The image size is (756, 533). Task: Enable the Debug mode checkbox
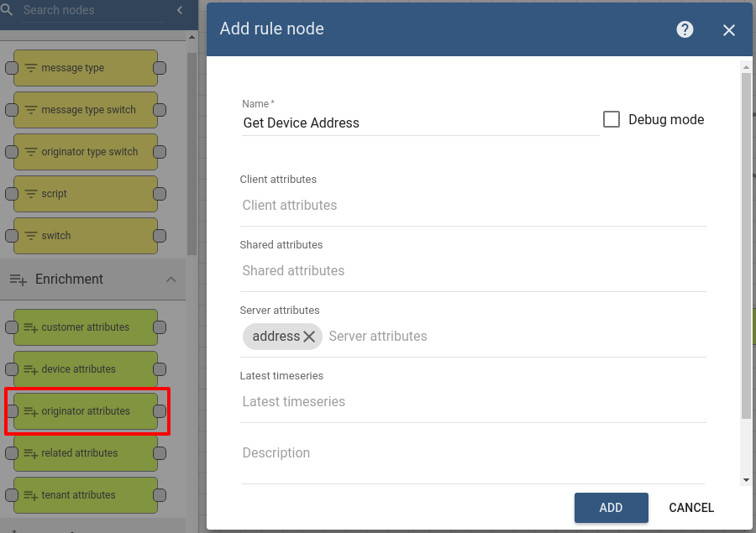pos(612,119)
